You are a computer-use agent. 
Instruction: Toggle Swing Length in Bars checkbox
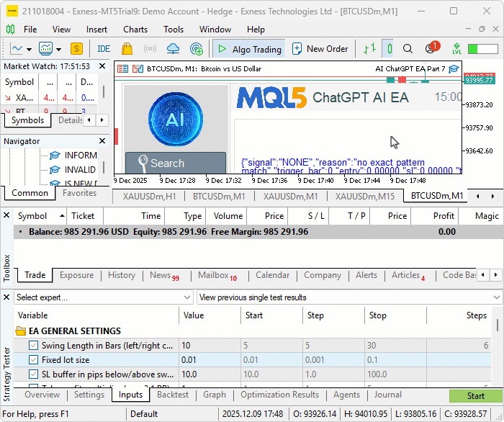coord(33,346)
